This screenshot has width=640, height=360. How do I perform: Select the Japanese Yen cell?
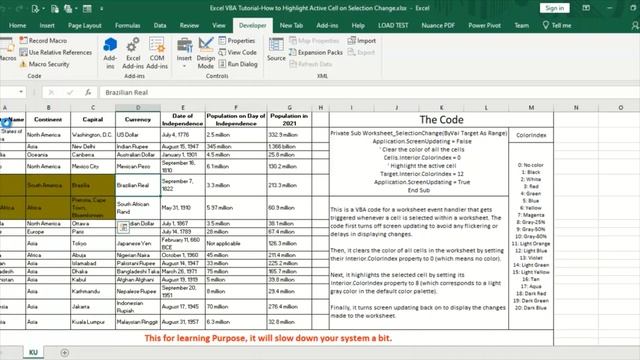pos(138,243)
